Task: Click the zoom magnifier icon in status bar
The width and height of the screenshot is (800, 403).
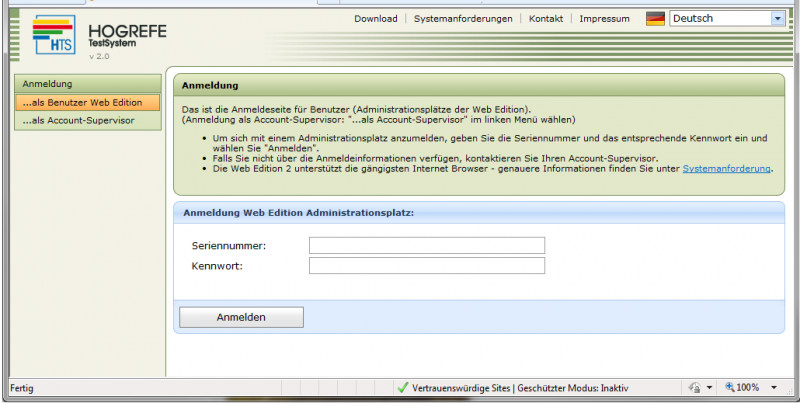Action: [730, 387]
